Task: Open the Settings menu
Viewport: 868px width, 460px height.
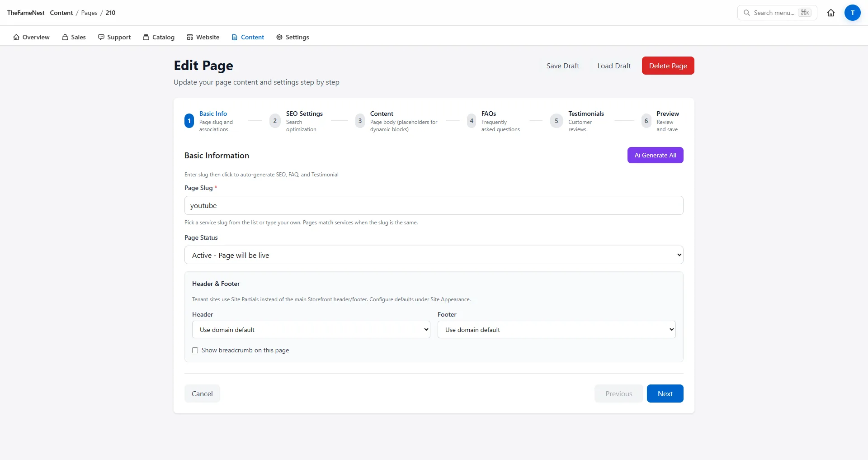Action: (x=292, y=37)
